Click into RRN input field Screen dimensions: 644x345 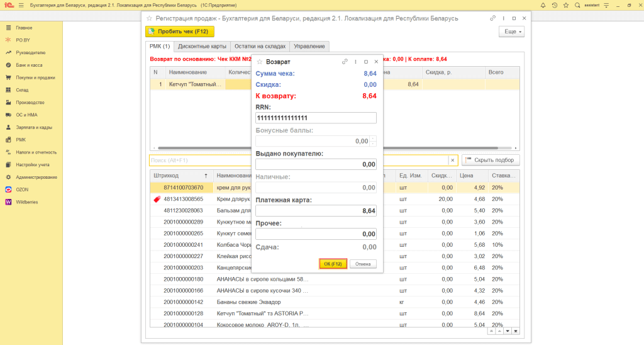(x=316, y=118)
